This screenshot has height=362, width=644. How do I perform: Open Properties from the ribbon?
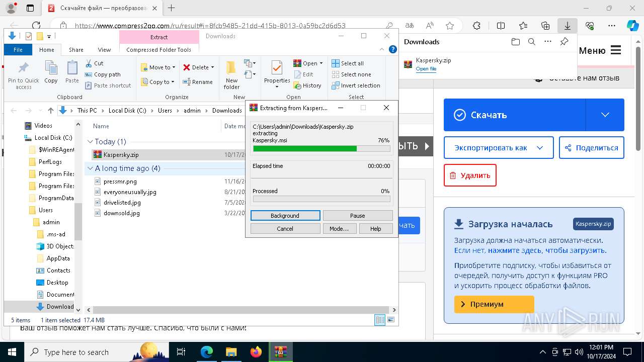coord(277,74)
